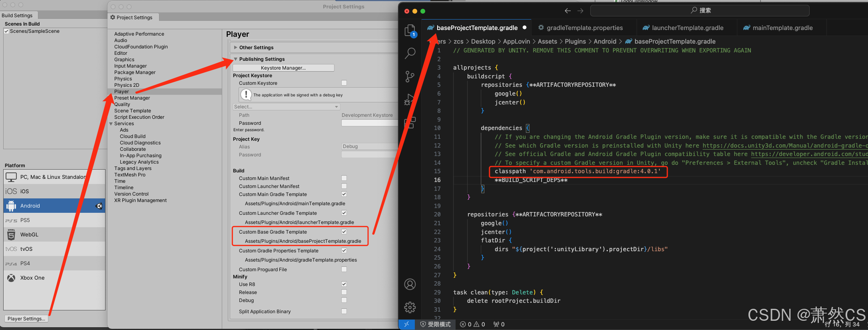The width and height of the screenshot is (868, 330).
Task: Click the remote window status bar icon
Action: [x=406, y=324]
